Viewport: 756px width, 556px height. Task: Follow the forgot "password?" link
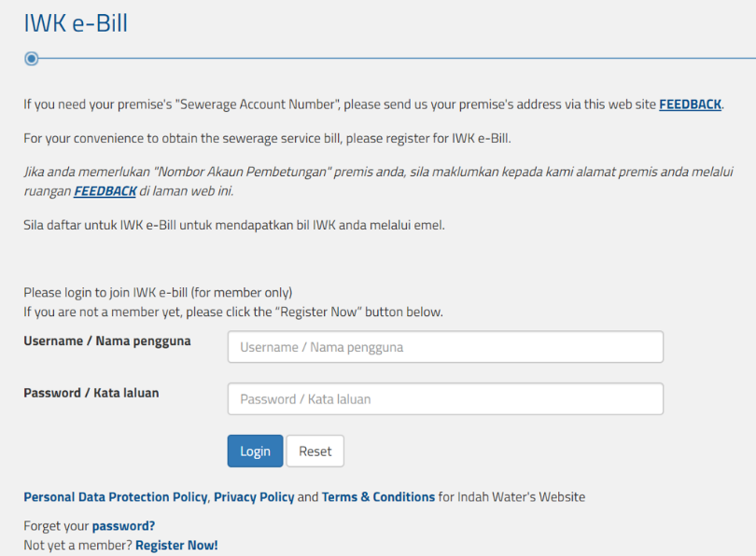click(x=123, y=526)
